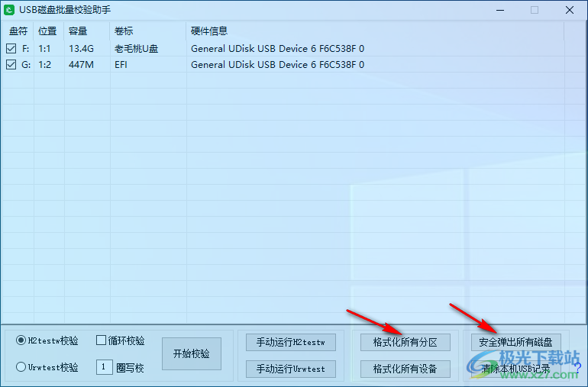
Task: Click the EFI volume label
Action: point(121,64)
